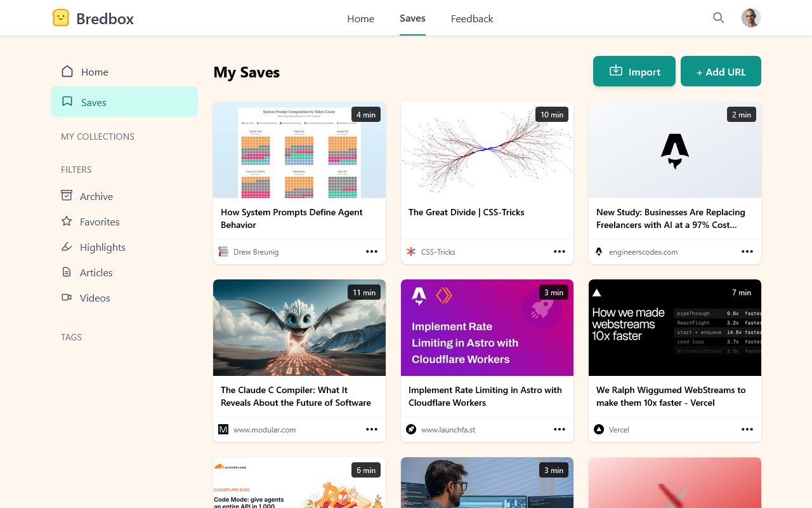Click the Great Divide network graph thumbnail
This screenshot has height=508, width=812.
[x=487, y=150]
